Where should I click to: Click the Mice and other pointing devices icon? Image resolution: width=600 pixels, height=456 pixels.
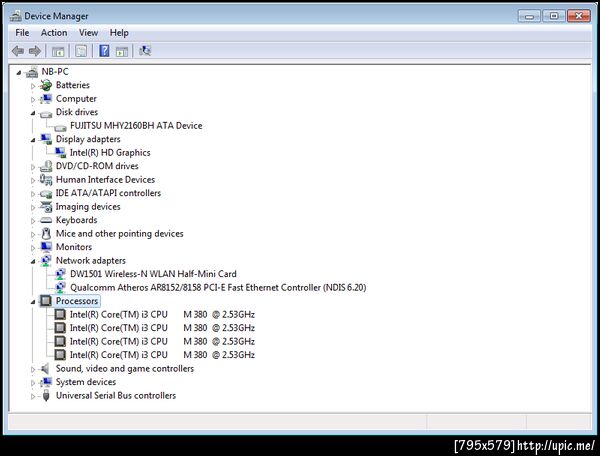(x=46, y=233)
